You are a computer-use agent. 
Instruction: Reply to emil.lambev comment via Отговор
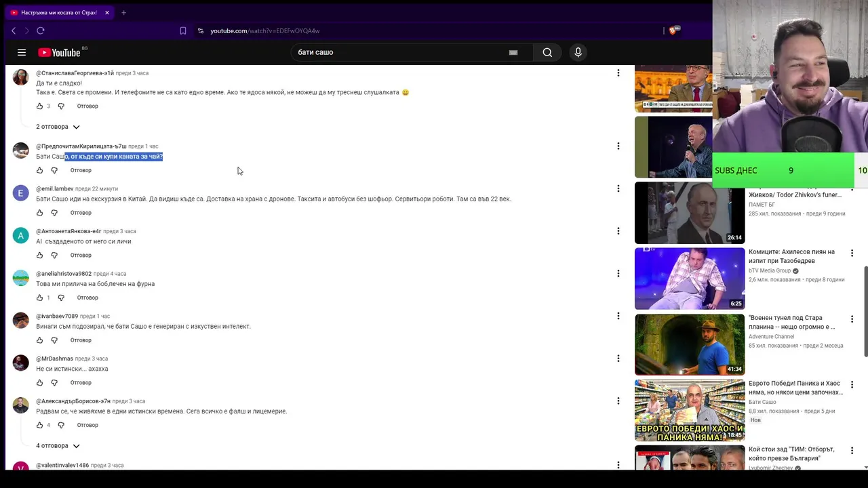(81, 213)
